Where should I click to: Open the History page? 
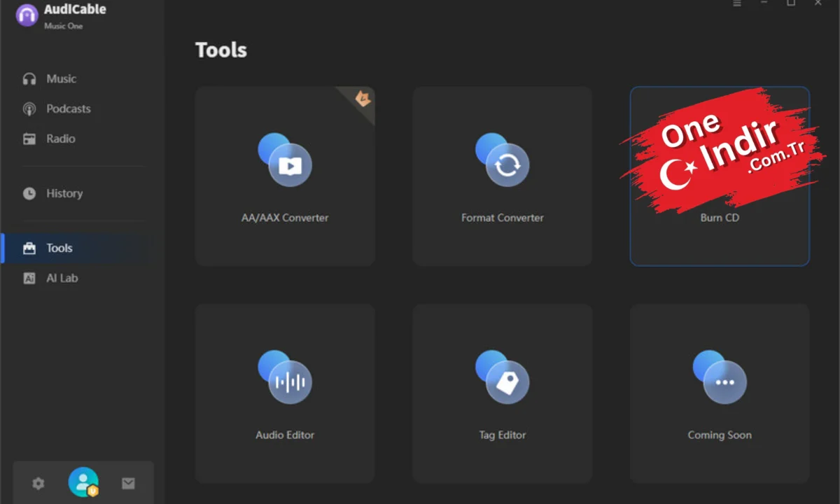coord(75,194)
